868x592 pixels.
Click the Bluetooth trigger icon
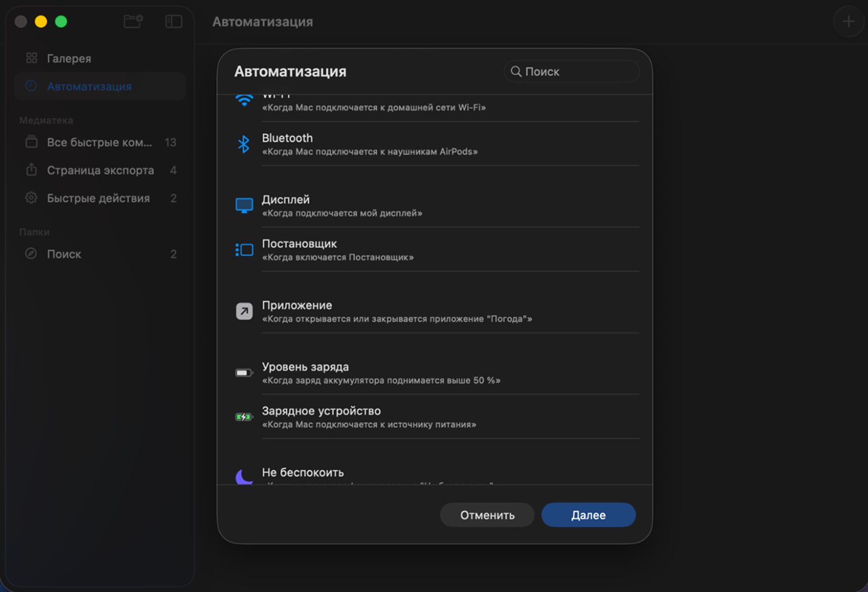pos(244,144)
